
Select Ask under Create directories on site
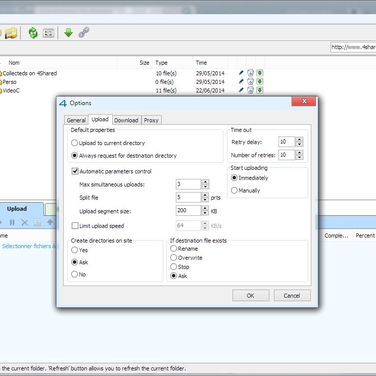point(79,262)
